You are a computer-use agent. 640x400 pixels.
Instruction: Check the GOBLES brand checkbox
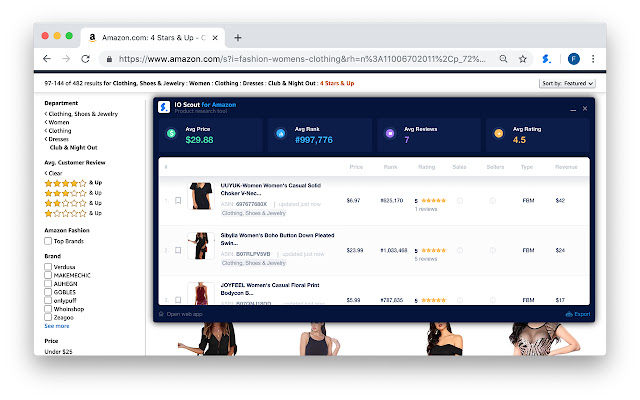click(48, 292)
